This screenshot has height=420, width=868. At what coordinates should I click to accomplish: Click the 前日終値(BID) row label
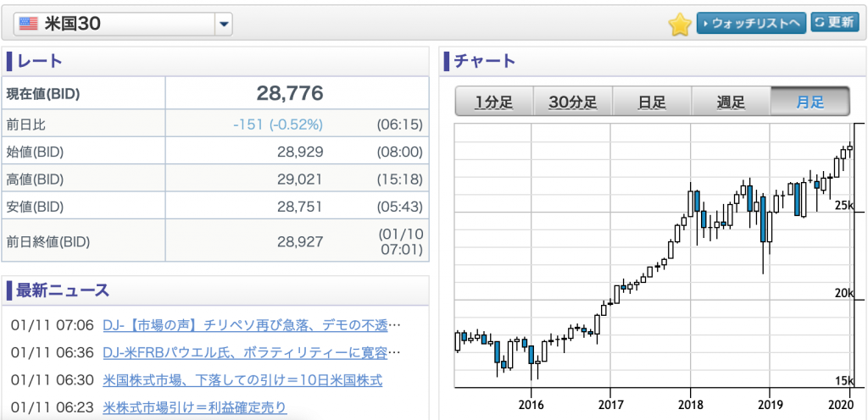tap(47, 241)
